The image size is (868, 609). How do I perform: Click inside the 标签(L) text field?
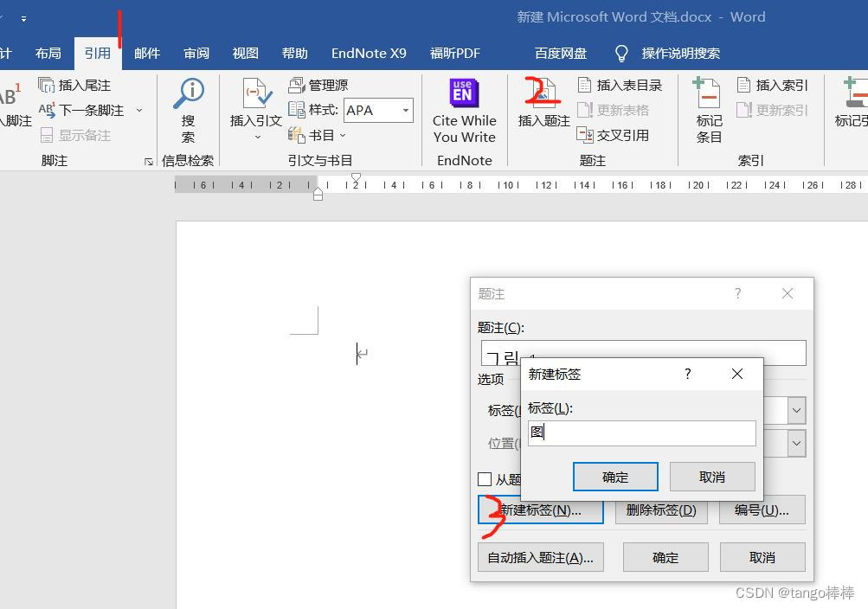click(x=640, y=433)
